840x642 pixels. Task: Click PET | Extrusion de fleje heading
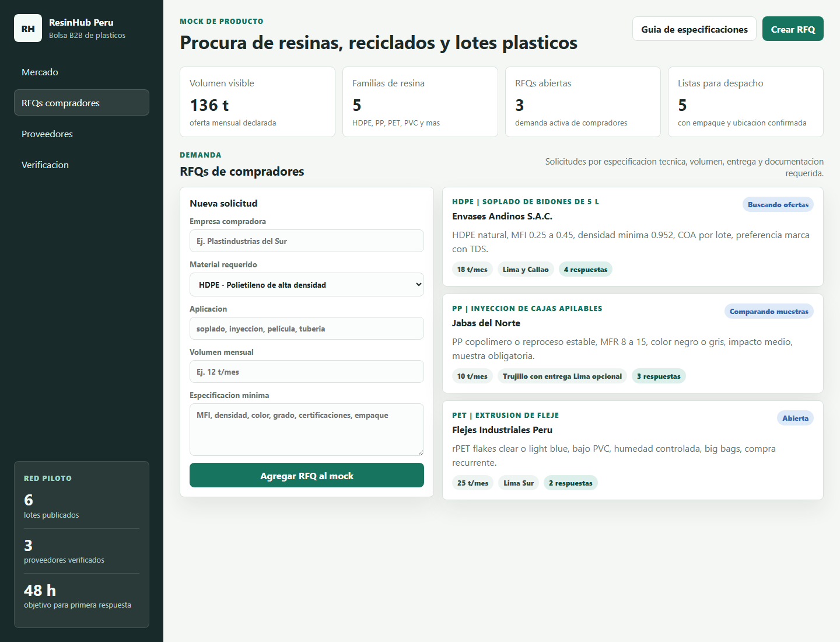[506, 415]
